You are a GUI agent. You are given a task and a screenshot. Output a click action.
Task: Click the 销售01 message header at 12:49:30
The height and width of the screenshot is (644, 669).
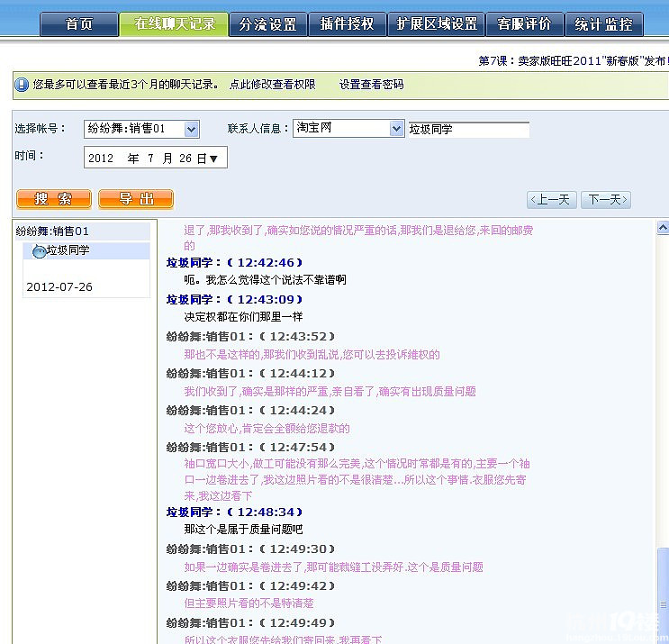coord(250,549)
